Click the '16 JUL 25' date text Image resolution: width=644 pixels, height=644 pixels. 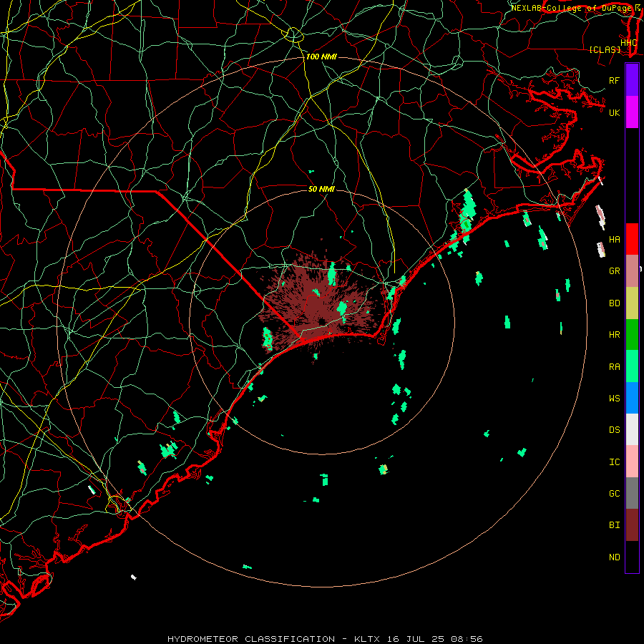coord(416,639)
